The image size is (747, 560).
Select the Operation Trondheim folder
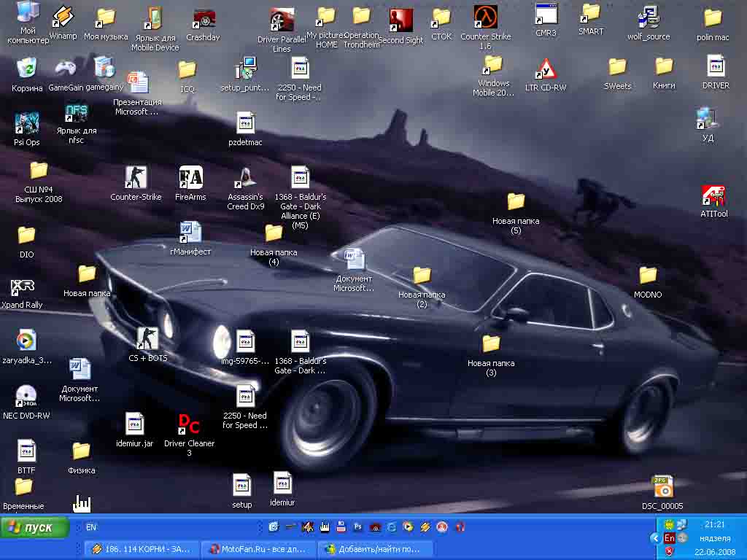[361, 16]
